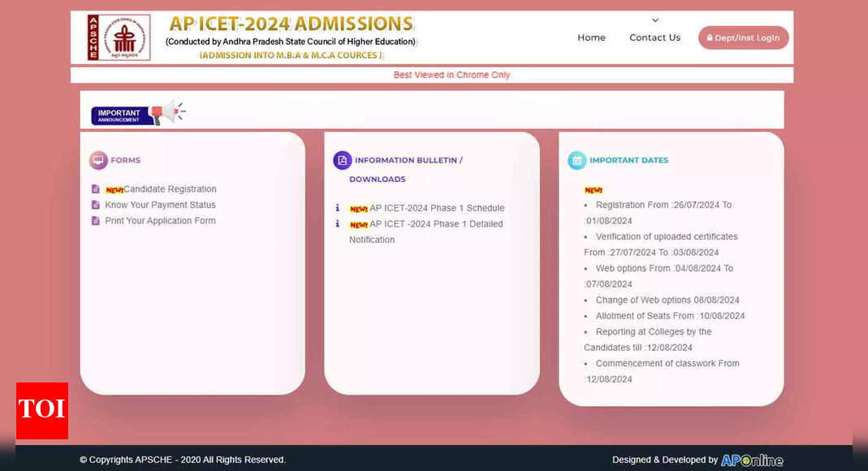Select Print Your Application Form link

pyautogui.click(x=160, y=221)
